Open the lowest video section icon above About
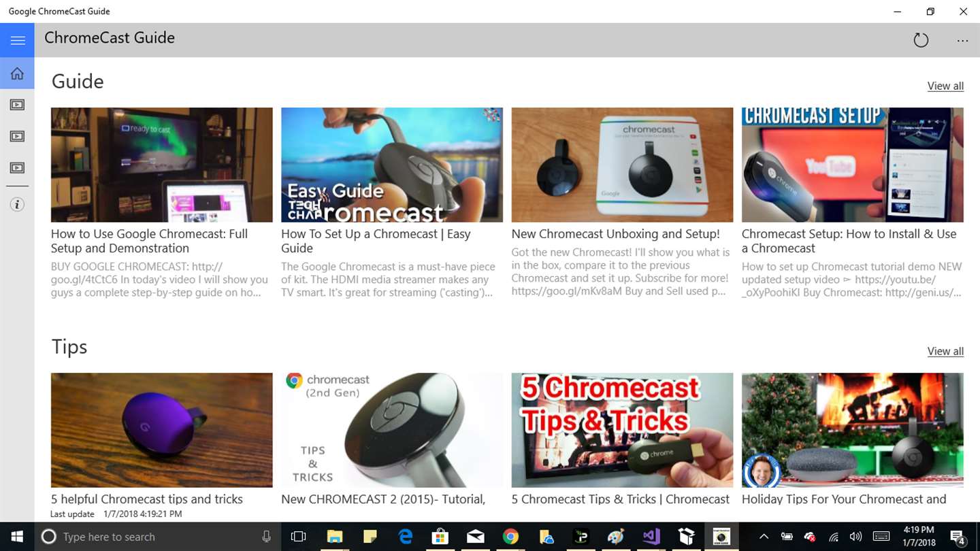Image resolution: width=980 pixels, height=551 pixels. (17, 167)
